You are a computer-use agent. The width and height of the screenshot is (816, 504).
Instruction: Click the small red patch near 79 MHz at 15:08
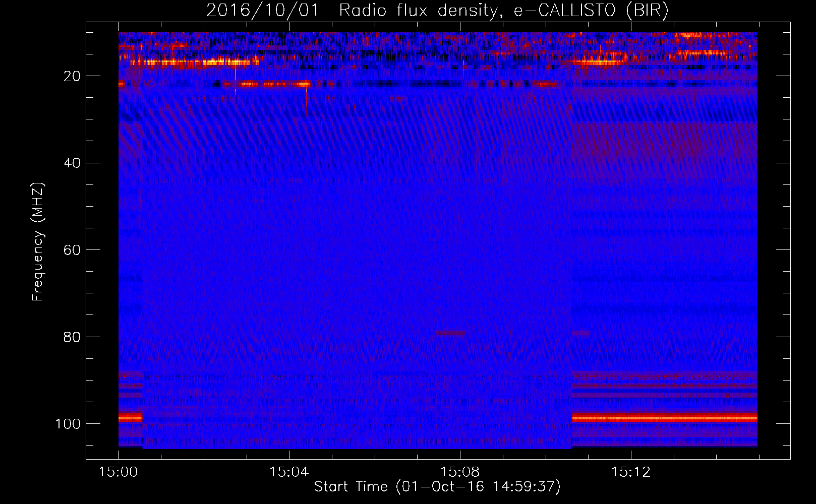(451, 333)
